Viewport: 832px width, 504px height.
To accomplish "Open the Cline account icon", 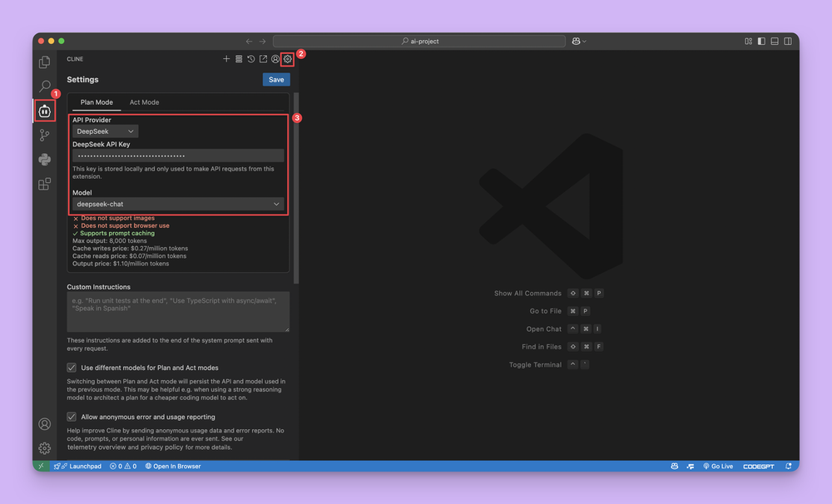I will coord(275,59).
